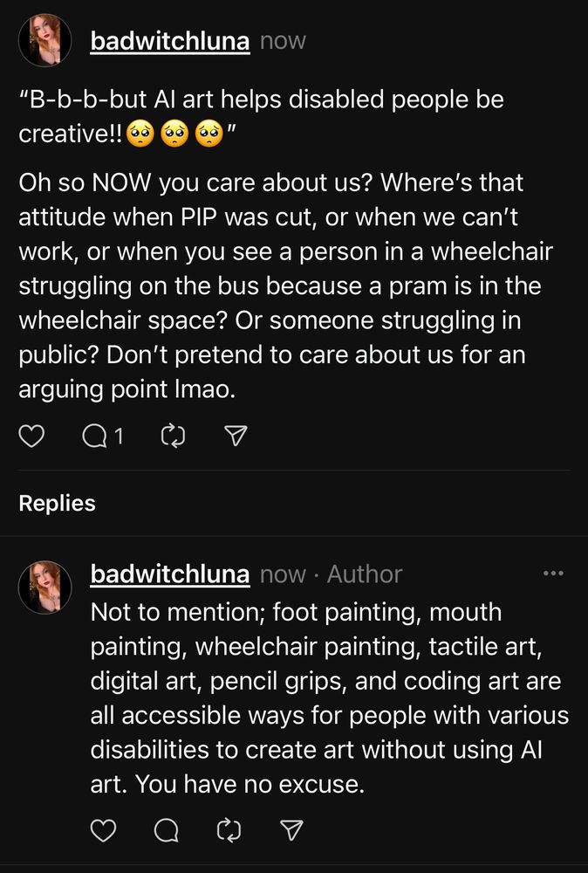Click the comment bubble under the reply
This screenshot has height=873, width=588.
tap(166, 830)
